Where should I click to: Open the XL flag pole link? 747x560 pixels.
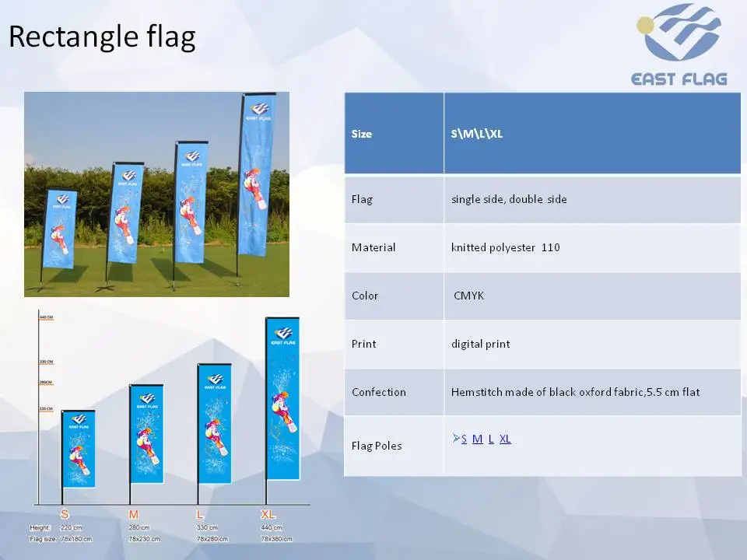[505, 439]
